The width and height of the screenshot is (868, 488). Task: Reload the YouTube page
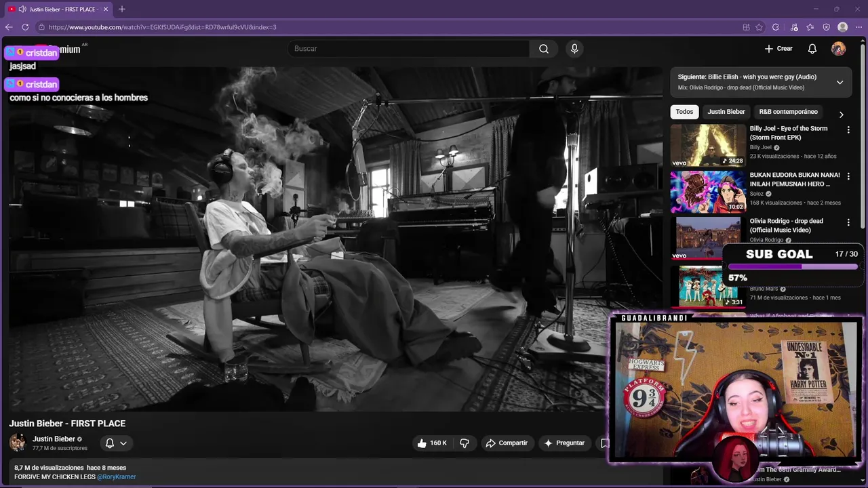[x=25, y=27]
